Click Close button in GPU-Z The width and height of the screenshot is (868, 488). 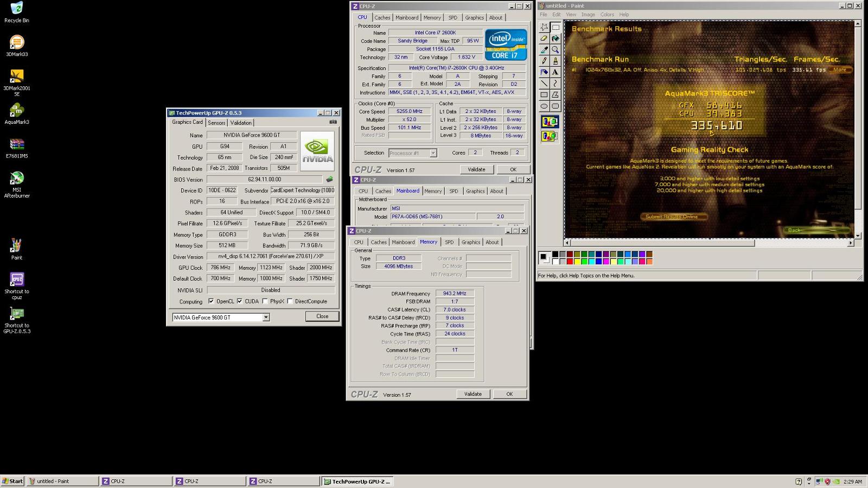[322, 316]
